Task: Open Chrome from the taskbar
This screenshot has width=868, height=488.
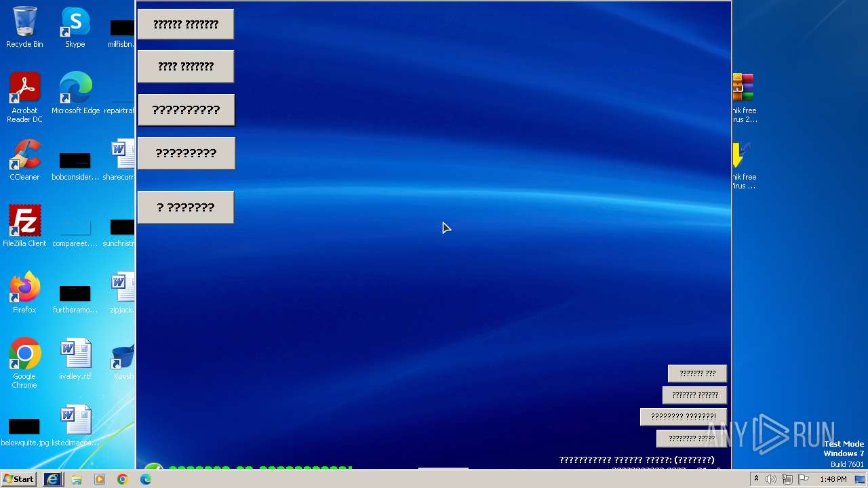Action: point(123,479)
